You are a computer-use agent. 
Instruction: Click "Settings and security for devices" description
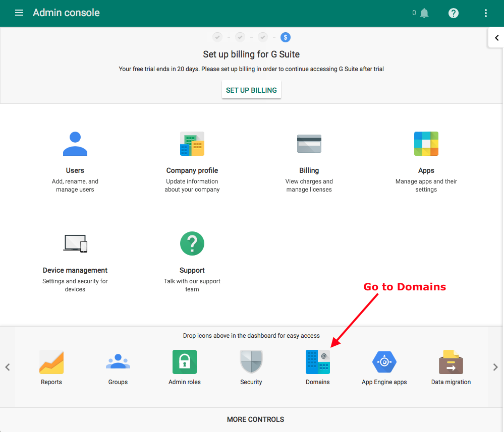click(75, 285)
